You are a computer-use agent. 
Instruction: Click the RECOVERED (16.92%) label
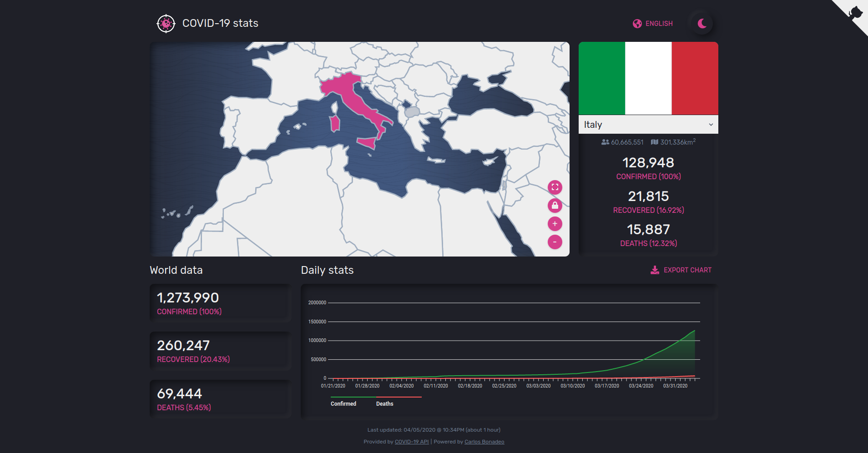[648, 210]
